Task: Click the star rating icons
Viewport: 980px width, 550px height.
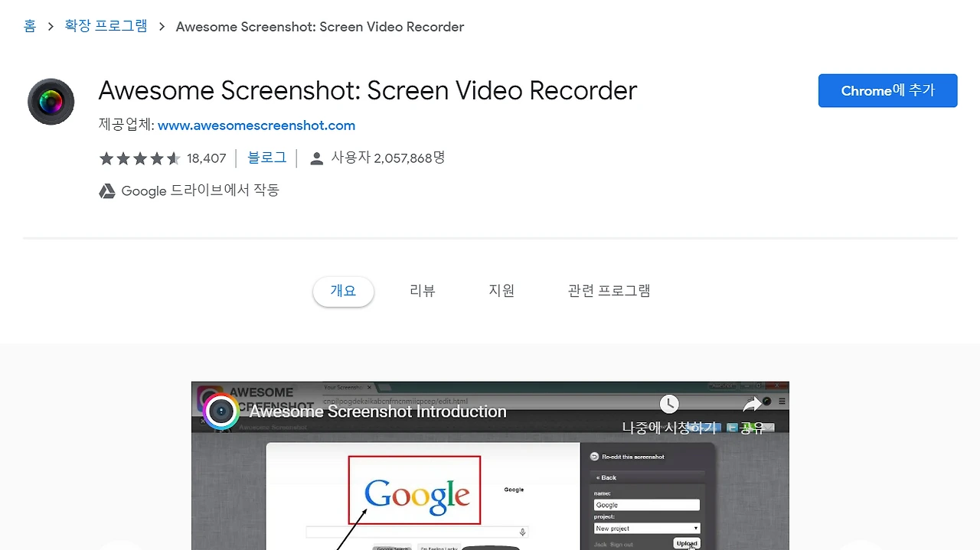Action: (139, 158)
